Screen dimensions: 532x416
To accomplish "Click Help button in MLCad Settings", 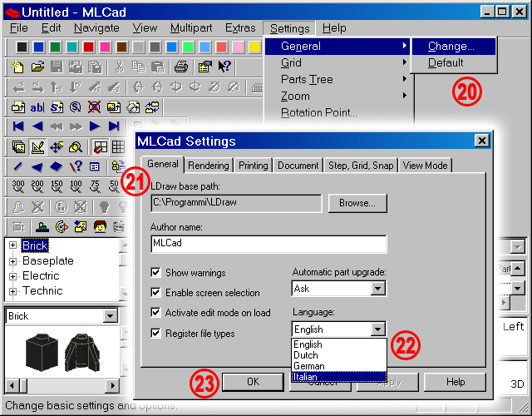I will [x=455, y=382].
